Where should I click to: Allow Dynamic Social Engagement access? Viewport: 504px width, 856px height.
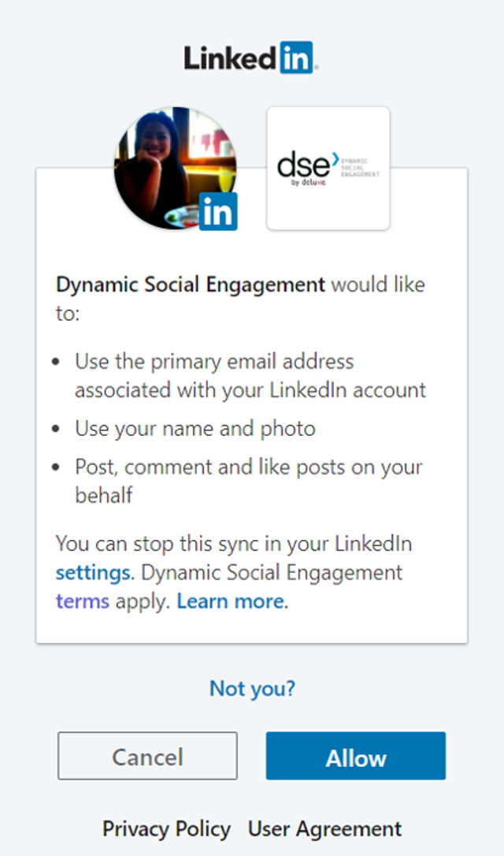point(356,756)
